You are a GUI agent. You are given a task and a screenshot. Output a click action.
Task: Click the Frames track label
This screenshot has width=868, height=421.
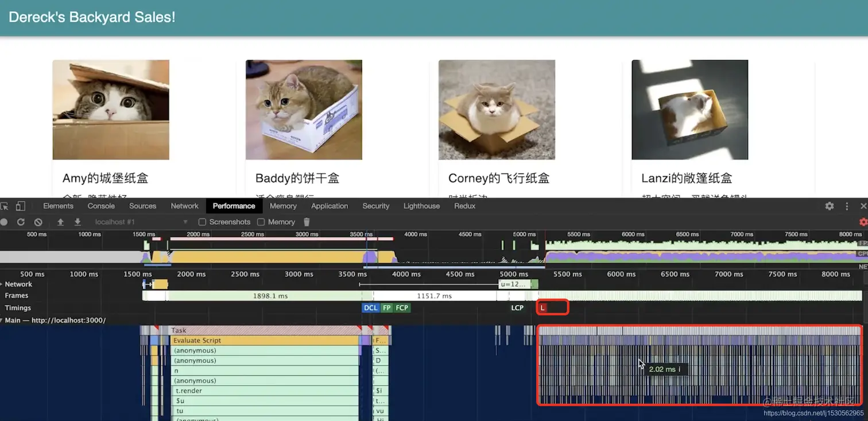(x=17, y=295)
